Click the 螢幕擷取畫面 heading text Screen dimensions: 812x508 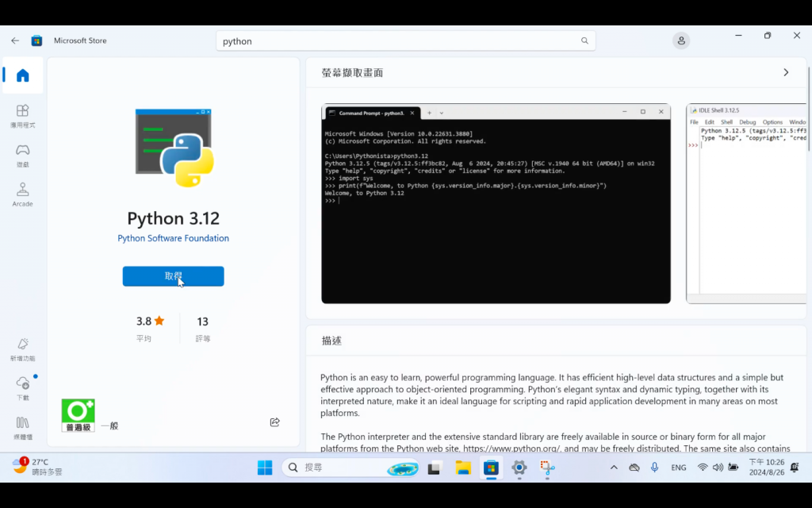pyautogui.click(x=352, y=72)
